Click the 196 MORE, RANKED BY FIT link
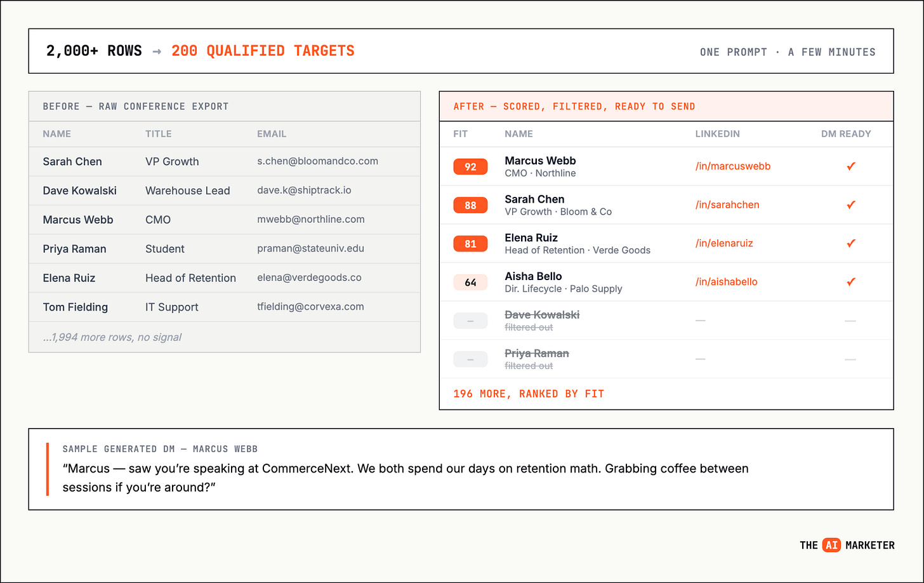 pos(529,394)
